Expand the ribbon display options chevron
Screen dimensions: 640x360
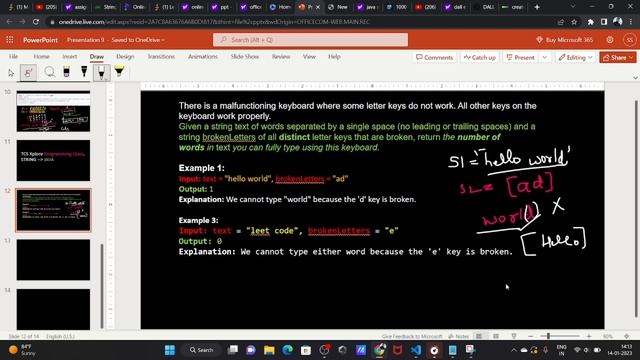[x=635, y=77]
